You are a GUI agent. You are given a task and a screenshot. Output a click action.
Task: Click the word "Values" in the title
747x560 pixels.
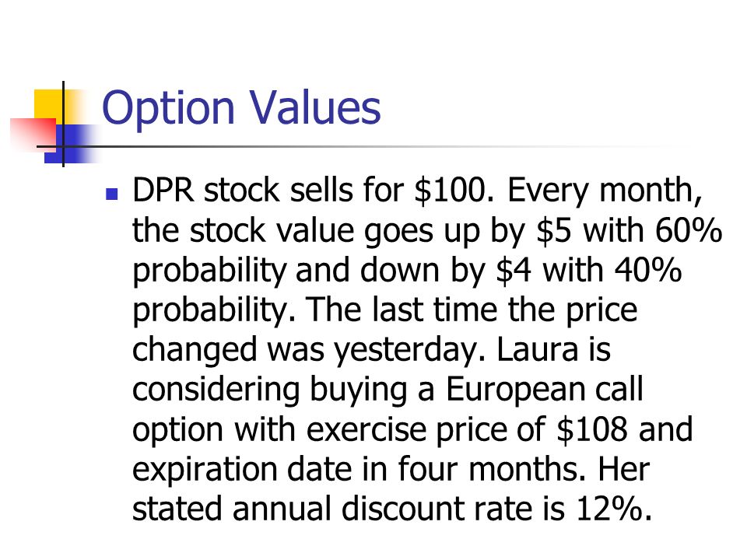click(315, 107)
